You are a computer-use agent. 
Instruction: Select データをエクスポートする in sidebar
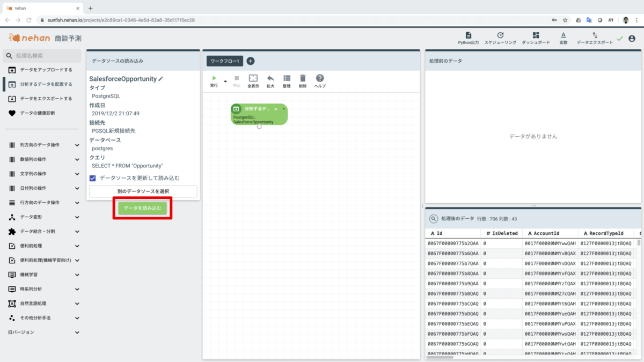42,99
